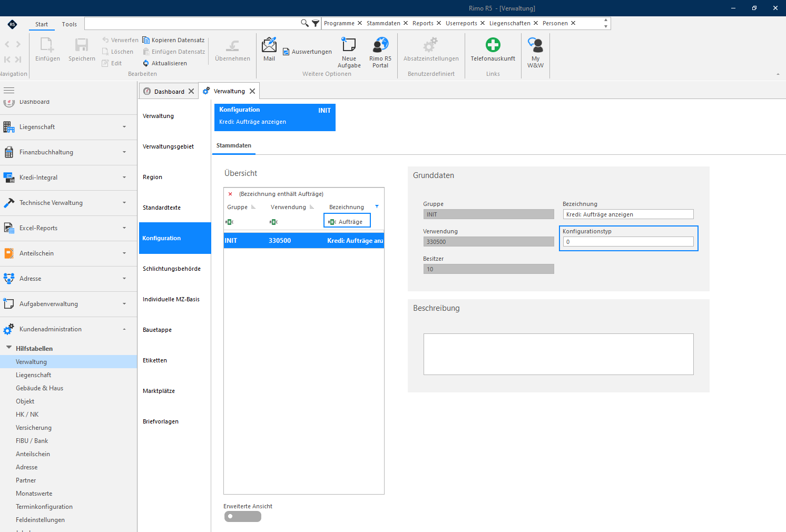Collapse the Hilfstabellen tree node
The height and width of the screenshot is (532, 786).
click(x=9, y=348)
